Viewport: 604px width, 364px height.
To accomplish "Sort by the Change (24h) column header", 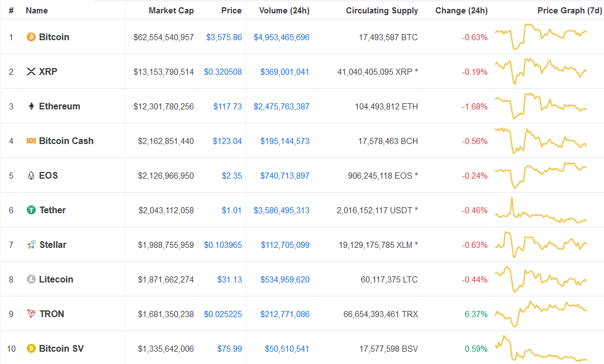I will click(462, 11).
